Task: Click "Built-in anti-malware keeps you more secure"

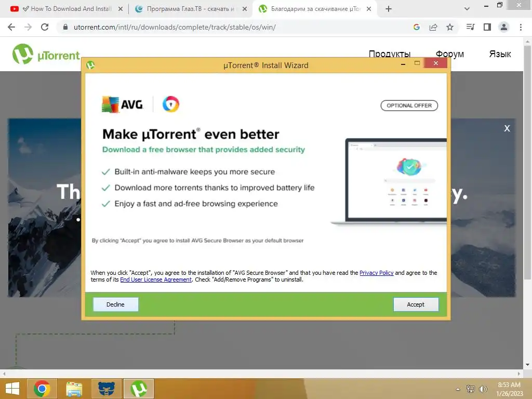Action: coord(195,171)
